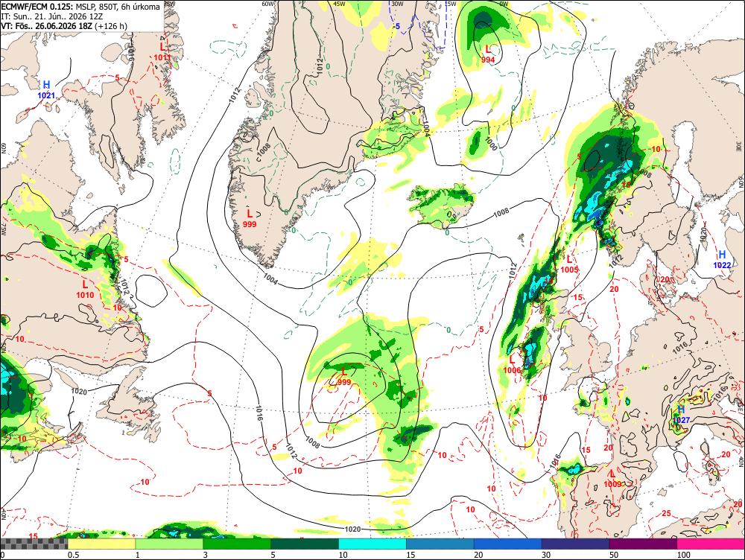745x560 pixels.
Task: Click the legend value label '30'
Action: 546,555
